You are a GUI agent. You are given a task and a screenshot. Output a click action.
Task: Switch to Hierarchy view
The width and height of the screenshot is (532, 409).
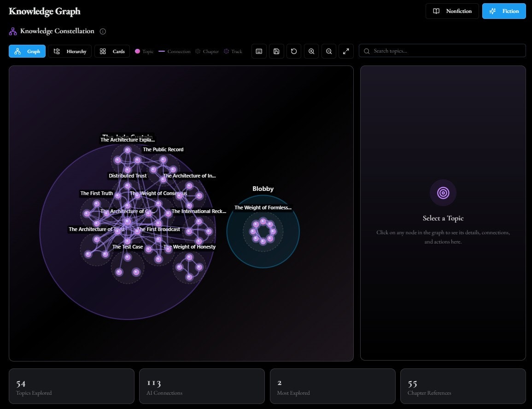click(70, 51)
